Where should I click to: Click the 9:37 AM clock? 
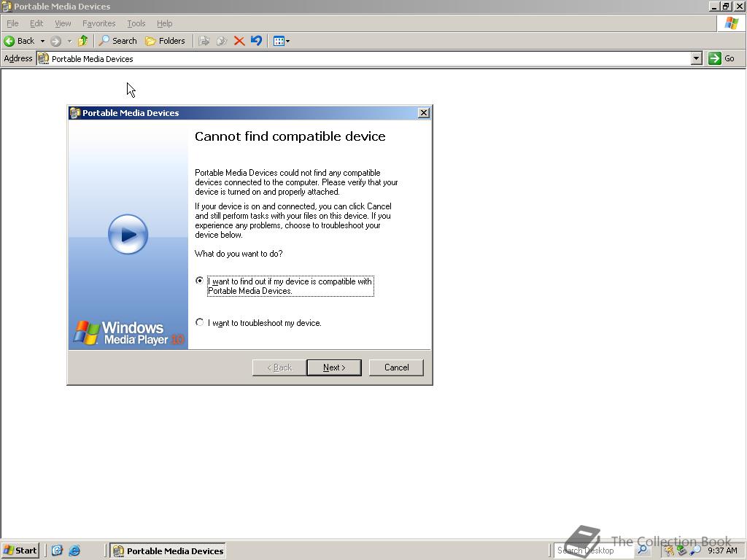[723, 551]
